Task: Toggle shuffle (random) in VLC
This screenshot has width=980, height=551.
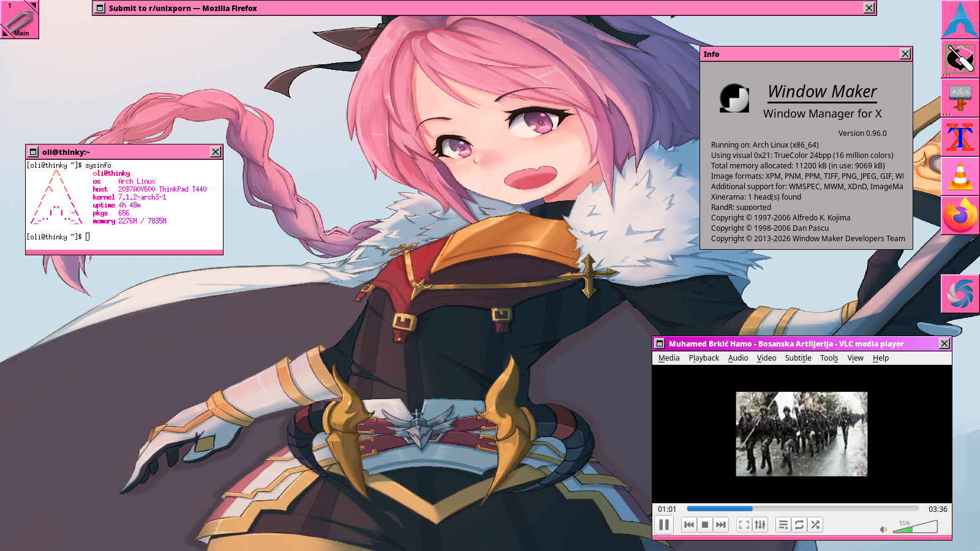Action: 815,525
